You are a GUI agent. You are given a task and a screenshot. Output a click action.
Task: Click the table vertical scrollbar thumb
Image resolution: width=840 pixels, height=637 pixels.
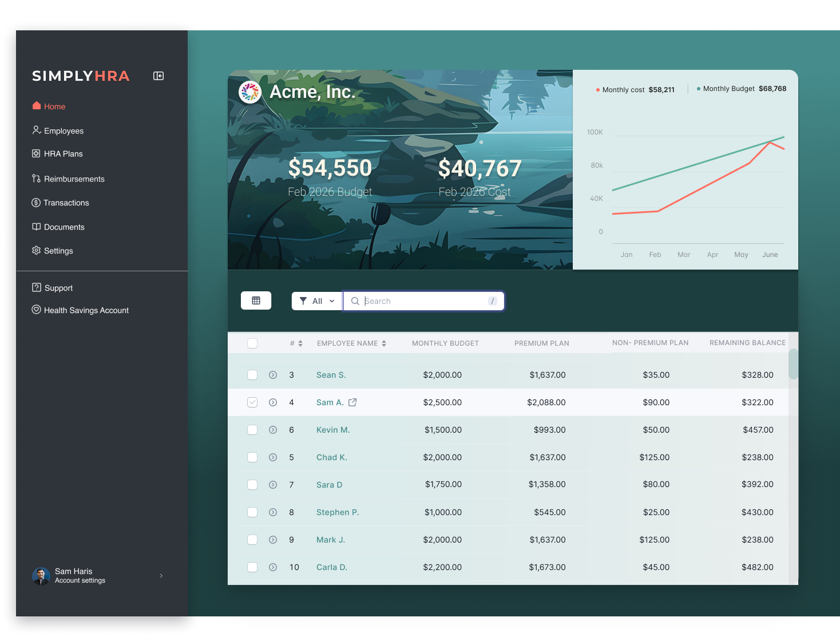click(793, 364)
